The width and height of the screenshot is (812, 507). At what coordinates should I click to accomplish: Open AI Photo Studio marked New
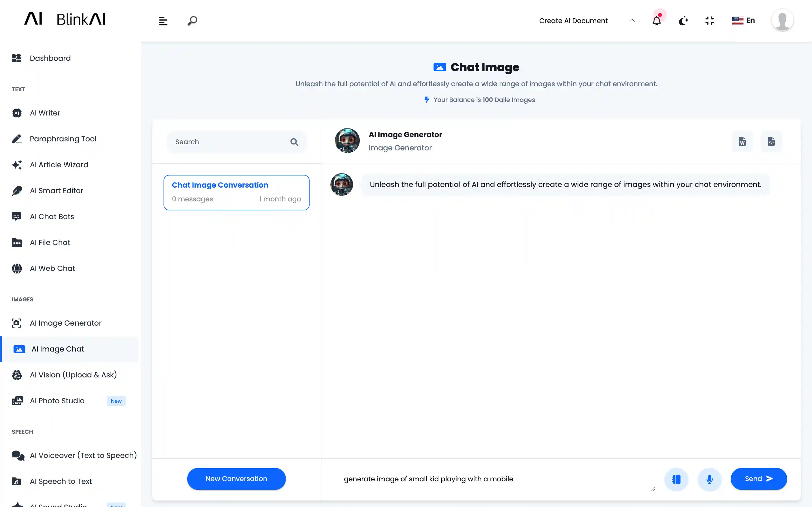pos(57,400)
